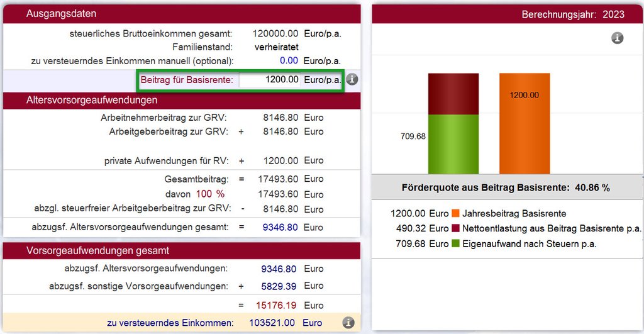This screenshot has height=334, width=644.
Task: Edit the Beitrag für Basisrente field showing 1200.00
Action: click(x=270, y=79)
